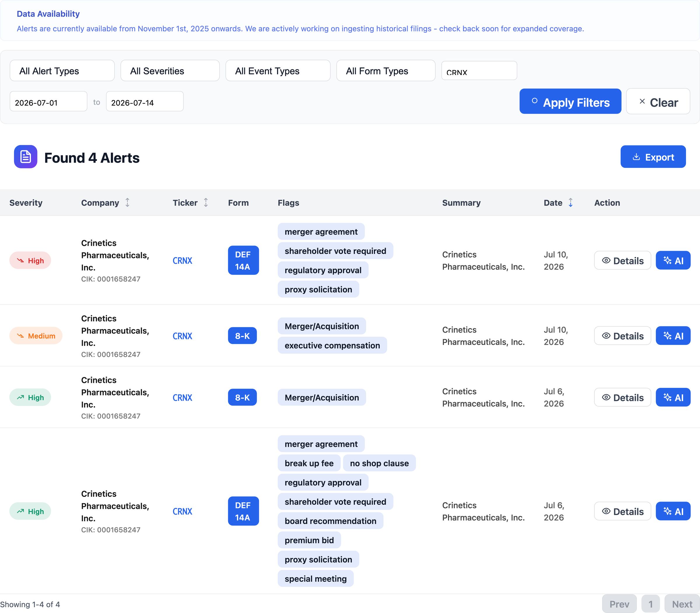The width and height of the screenshot is (700, 613).
Task: Open the All Form Types dropdown
Action: (x=386, y=71)
